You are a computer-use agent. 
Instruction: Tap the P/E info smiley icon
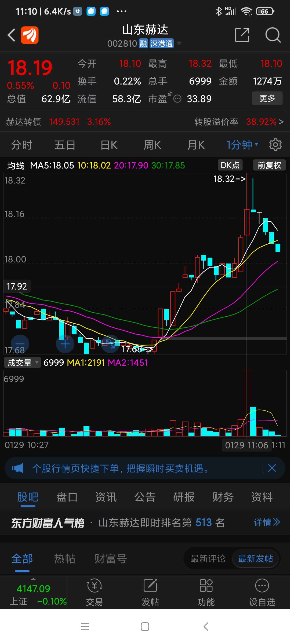tap(177, 99)
